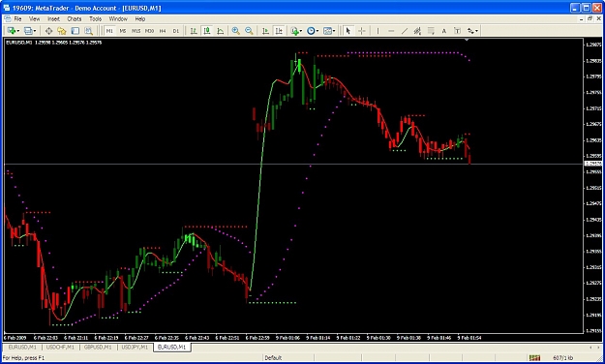Viewport: 605px width, 364px height.
Task: Switch chart to Bar Chart style
Action: click(x=194, y=31)
